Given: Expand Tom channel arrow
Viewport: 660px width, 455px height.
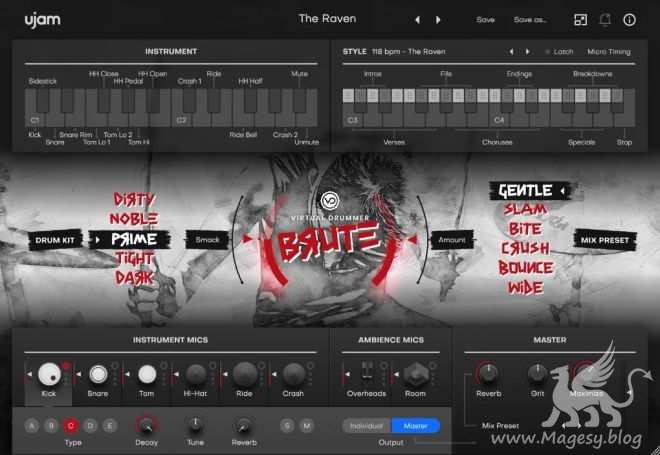Looking at the screenshot, I should [x=127, y=374].
